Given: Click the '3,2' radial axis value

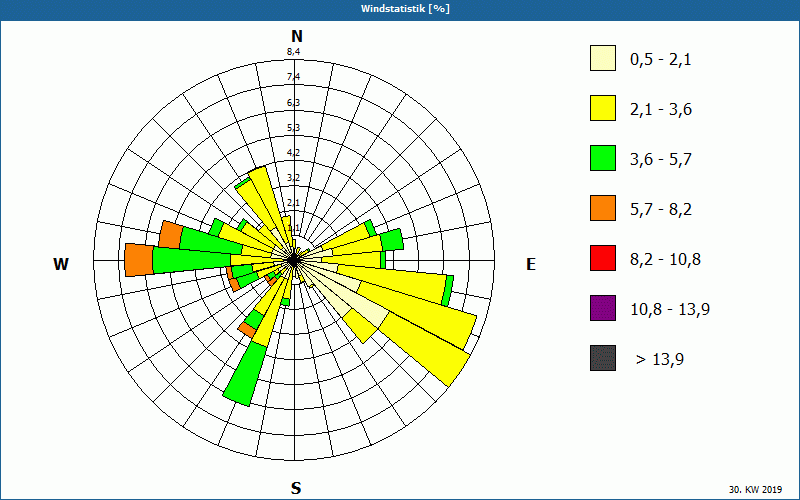Looking at the screenshot, I should coord(293,178).
